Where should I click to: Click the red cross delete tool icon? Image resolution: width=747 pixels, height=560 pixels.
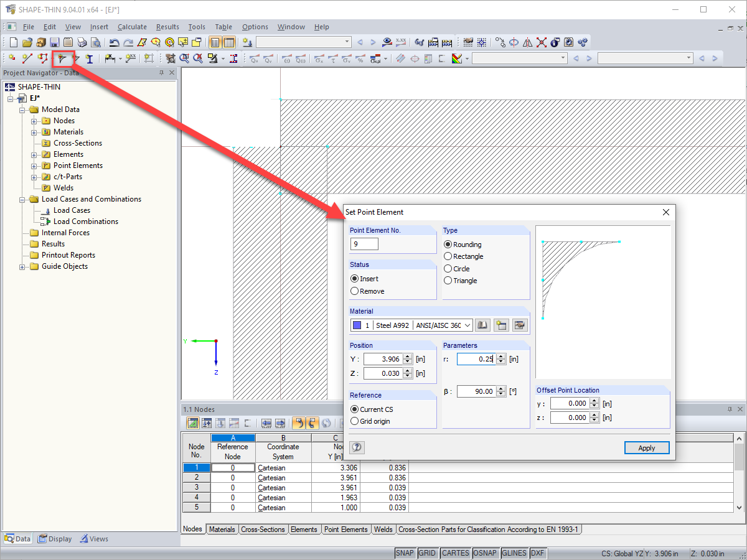pyautogui.click(x=542, y=42)
